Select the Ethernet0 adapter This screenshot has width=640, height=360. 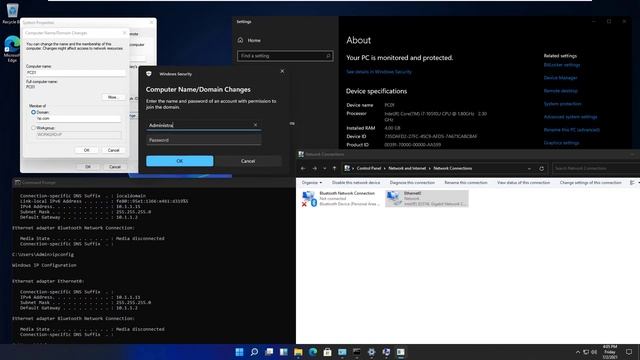pos(427,198)
